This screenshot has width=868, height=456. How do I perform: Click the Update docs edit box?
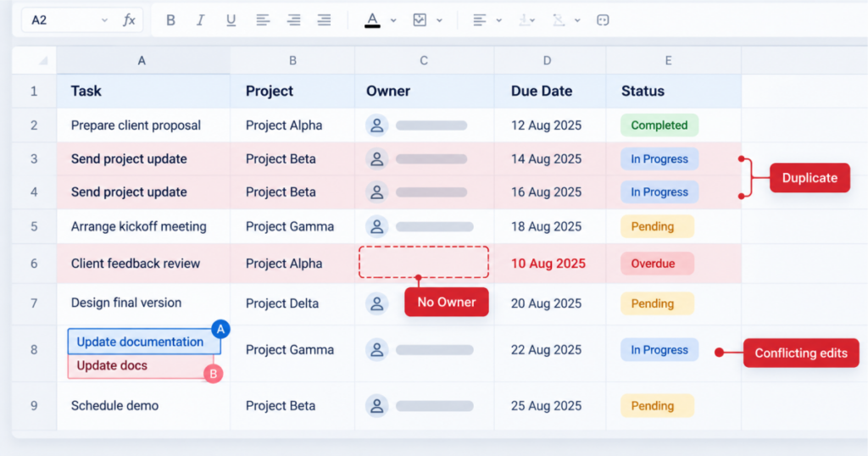tap(141, 366)
